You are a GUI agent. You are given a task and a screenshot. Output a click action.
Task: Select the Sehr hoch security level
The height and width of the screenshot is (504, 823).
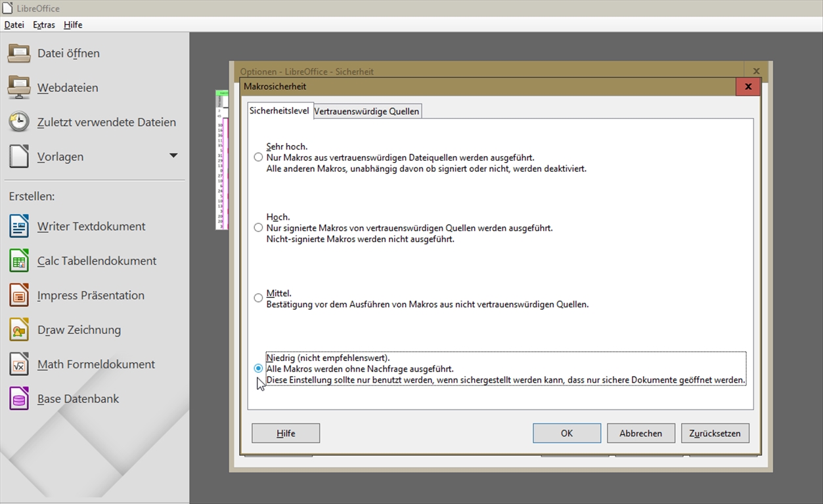(258, 157)
